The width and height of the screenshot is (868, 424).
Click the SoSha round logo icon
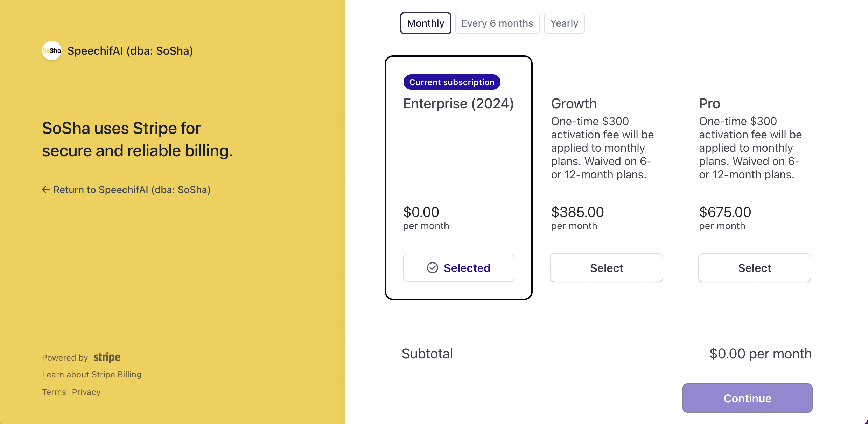click(52, 51)
